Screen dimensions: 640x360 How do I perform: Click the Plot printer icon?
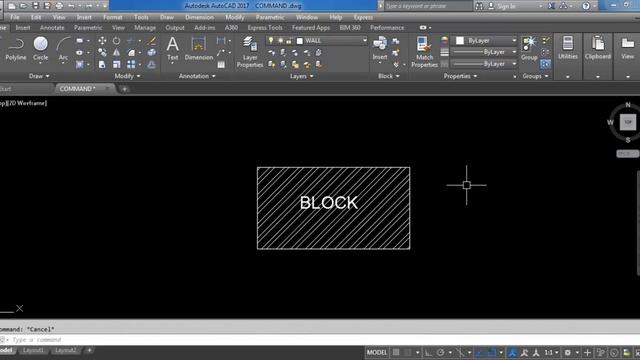(x=60, y=6)
